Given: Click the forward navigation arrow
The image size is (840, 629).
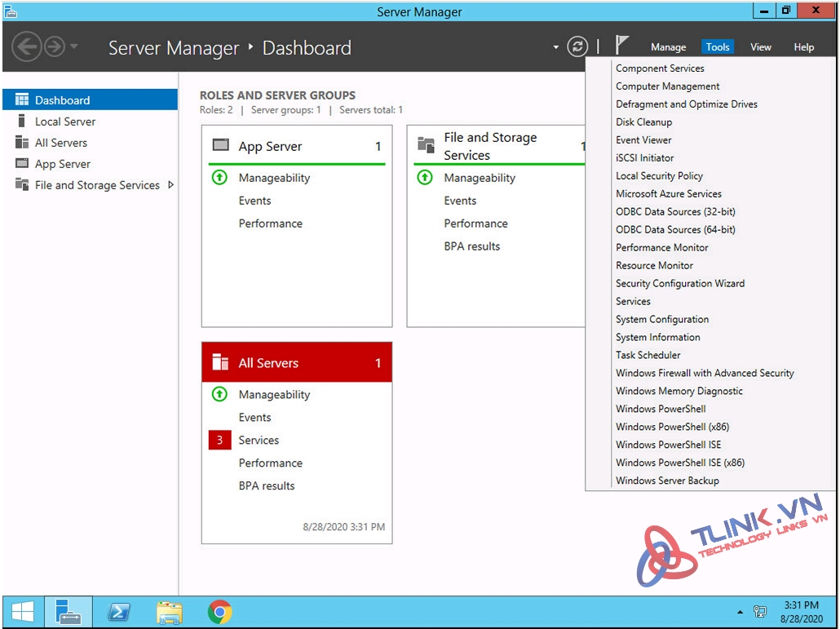Looking at the screenshot, I should pyautogui.click(x=55, y=47).
